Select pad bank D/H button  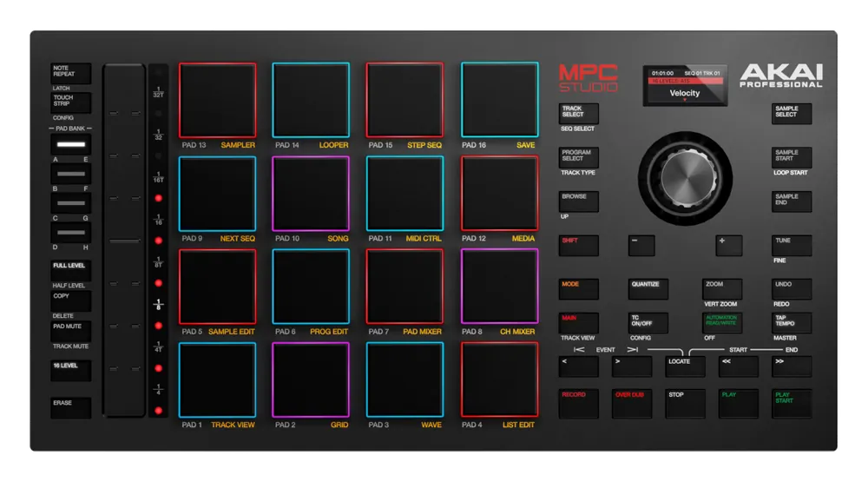[x=71, y=234]
